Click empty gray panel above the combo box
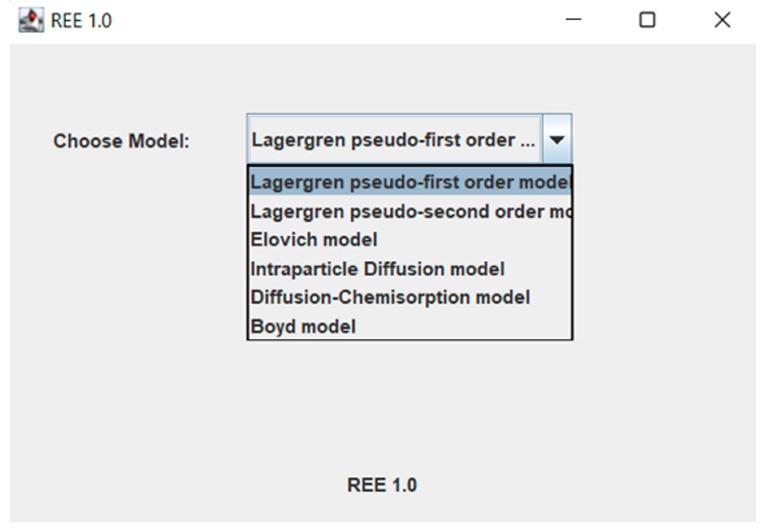 pyautogui.click(x=410, y=80)
